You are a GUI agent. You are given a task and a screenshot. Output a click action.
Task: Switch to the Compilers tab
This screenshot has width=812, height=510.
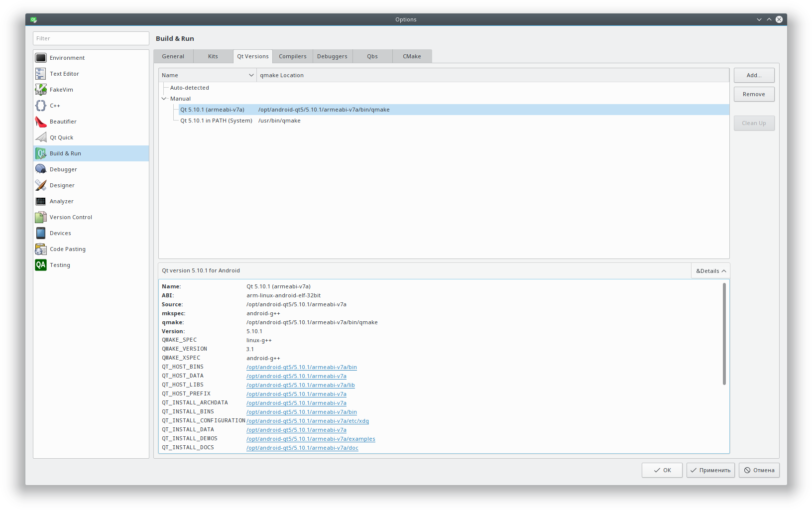coord(293,56)
